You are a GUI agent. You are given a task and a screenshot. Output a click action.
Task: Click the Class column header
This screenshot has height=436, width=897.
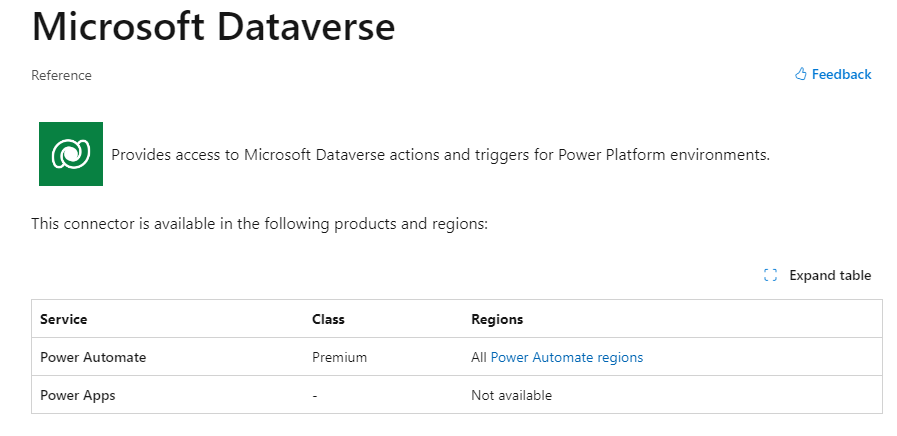click(328, 319)
